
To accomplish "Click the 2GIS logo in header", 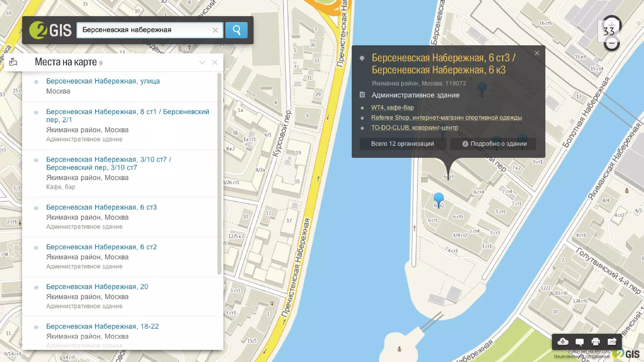I will (50, 30).
